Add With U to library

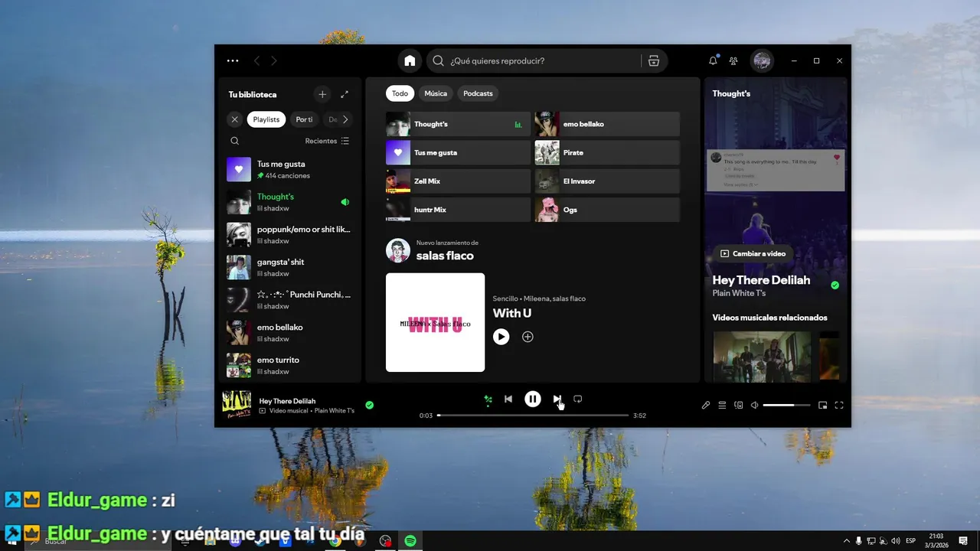click(528, 337)
